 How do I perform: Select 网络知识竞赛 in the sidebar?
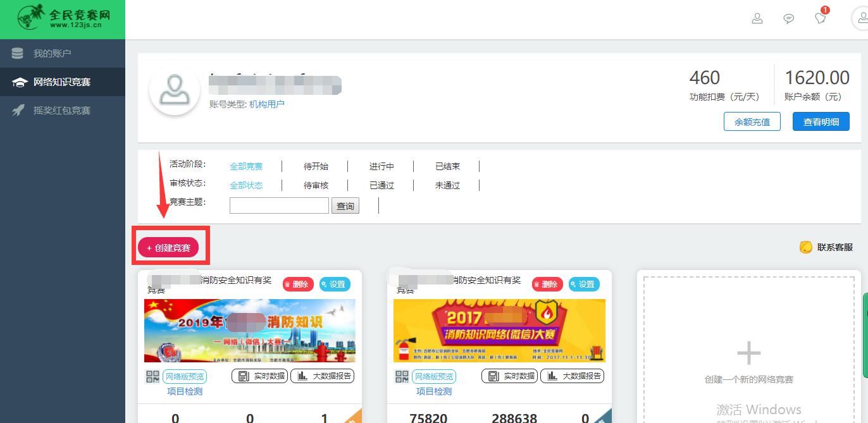(62, 82)
